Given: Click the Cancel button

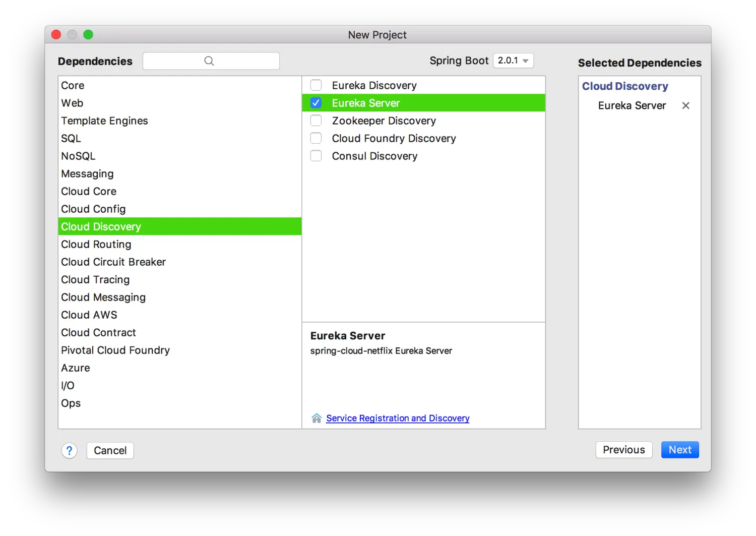Looking at the screenshot, I should tap(110, 450).
